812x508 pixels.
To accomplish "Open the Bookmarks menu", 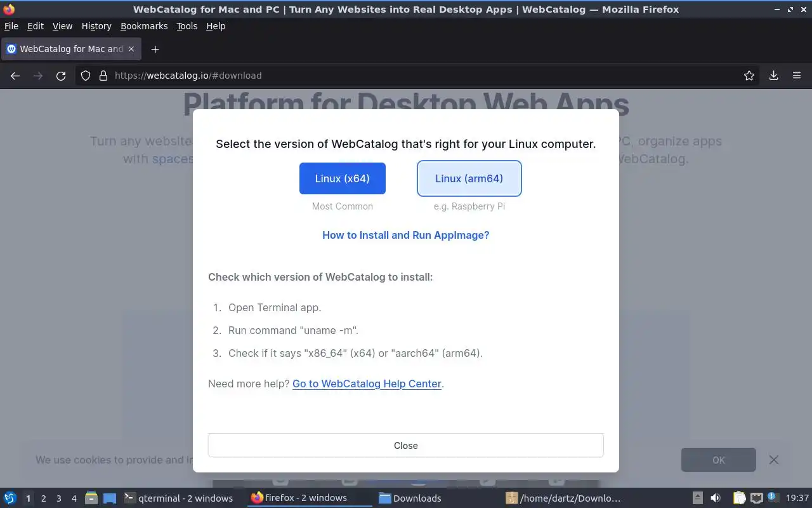I will pos(144,26).
